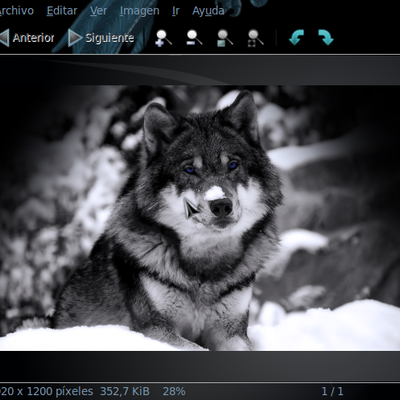400x400 pixels.
Task: Rotate the image clockwise
Action: (x=326, y=37)
